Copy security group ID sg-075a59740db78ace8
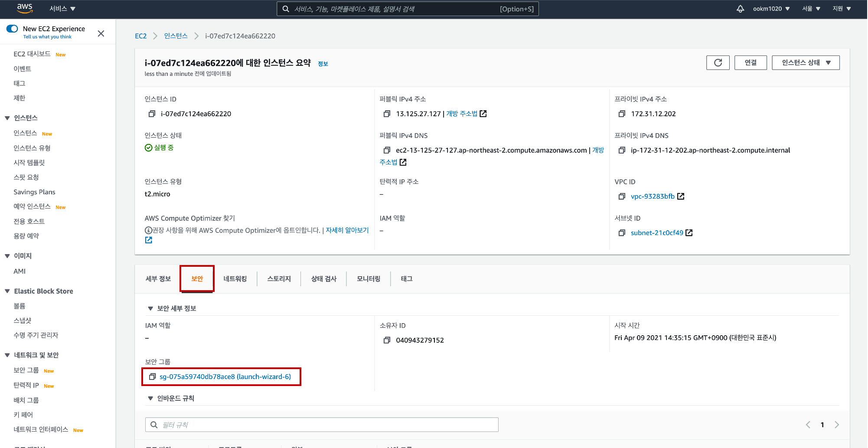Image resolution: width=868 pixels, height=448 pixels. point(152,377)
